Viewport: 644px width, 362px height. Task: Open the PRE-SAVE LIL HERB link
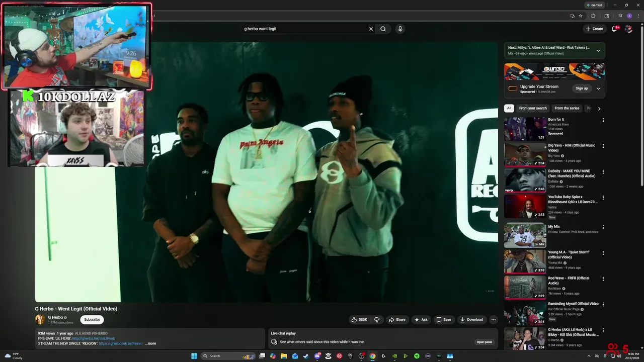(x=94, y=338)
